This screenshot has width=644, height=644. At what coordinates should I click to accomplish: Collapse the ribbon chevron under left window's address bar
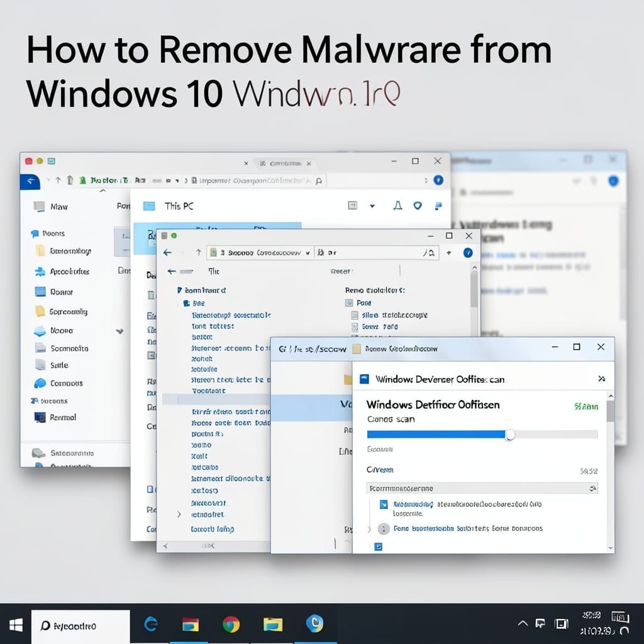(x=103, y=191)
